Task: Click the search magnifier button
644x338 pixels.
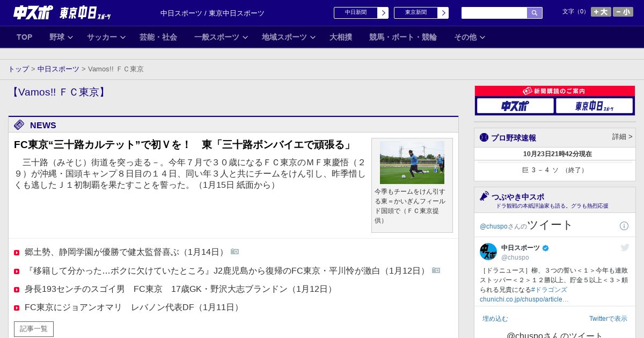Action: tap(535, 13)
